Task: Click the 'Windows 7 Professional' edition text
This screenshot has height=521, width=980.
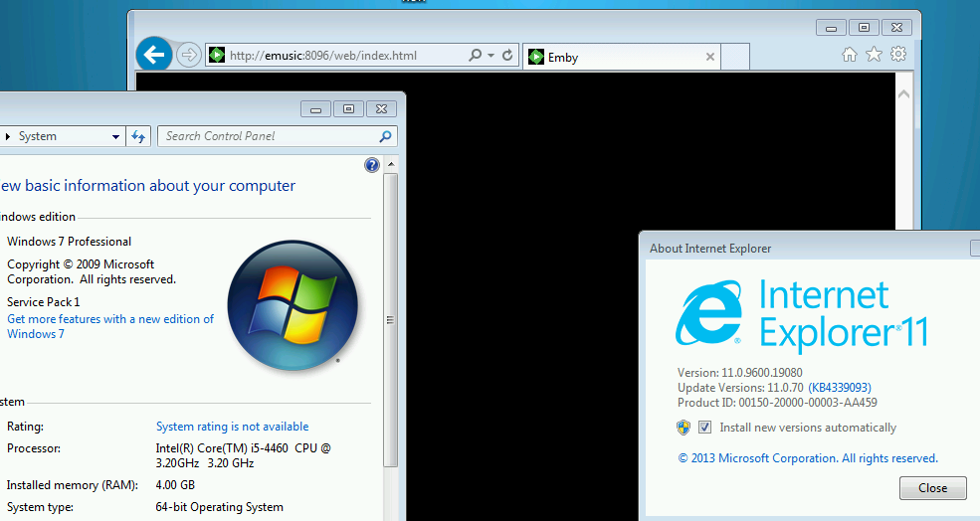Action: [69, 242]
